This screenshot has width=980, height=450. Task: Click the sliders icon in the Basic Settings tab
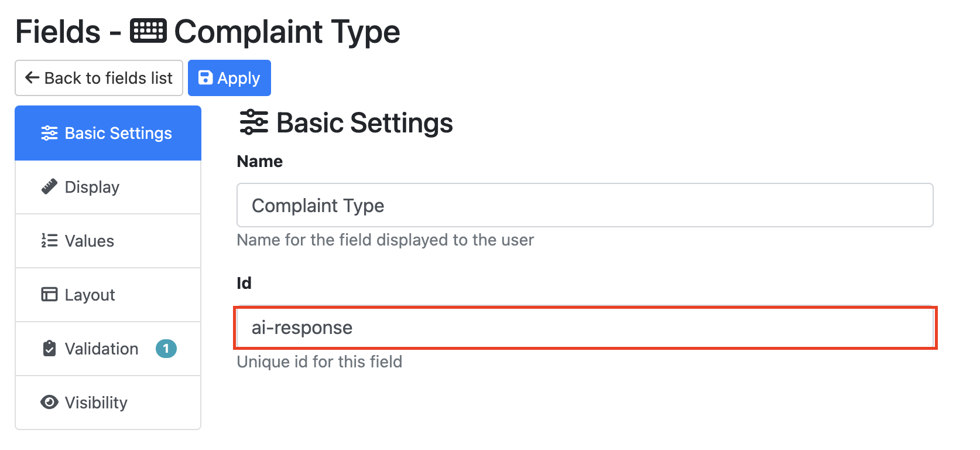49,134
